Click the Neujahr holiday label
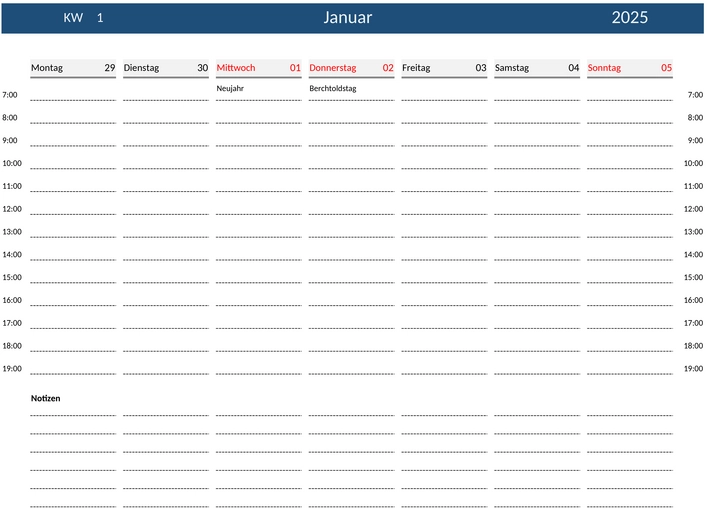The image size is (707, 509). tap(230, 88)
